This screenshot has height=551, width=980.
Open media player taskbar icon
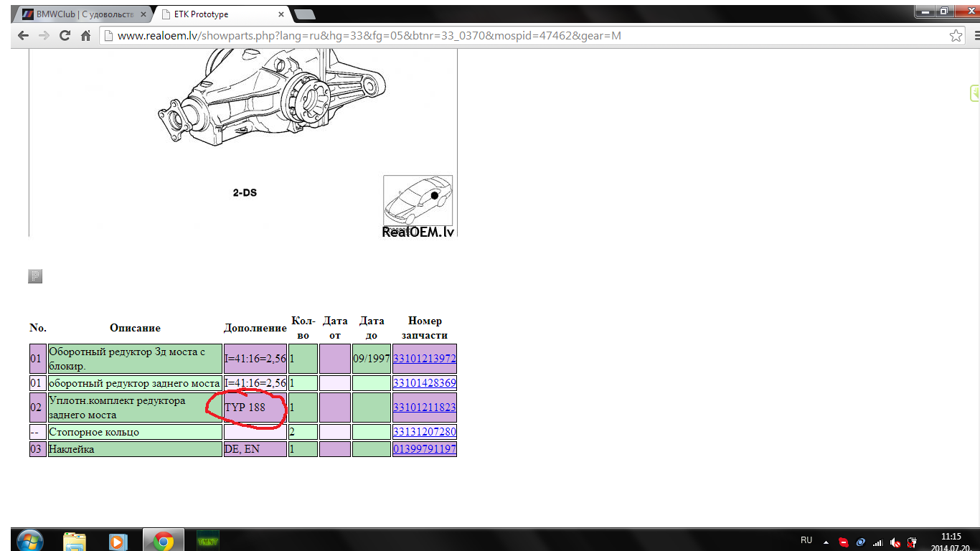coord(118,541)
